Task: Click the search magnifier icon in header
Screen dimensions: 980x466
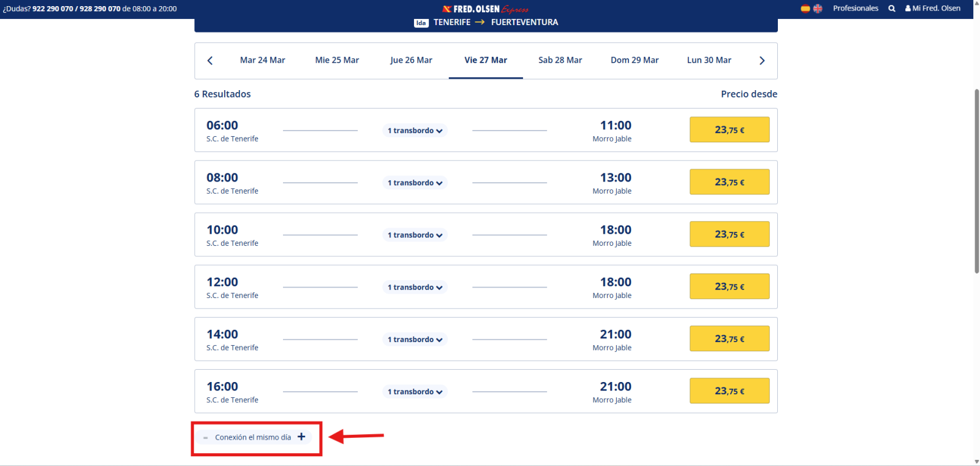Action: coord(892,9)
